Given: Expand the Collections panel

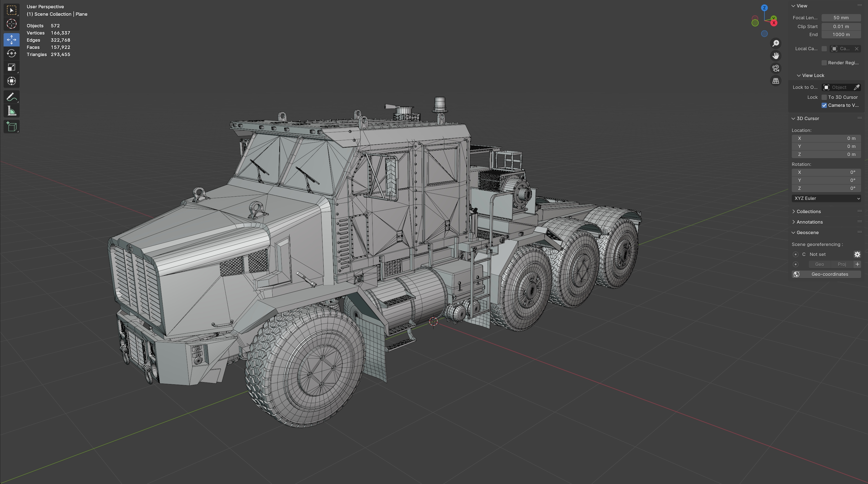Looking at the screenshot, I should pyautogui.click(x=808, y=211).
